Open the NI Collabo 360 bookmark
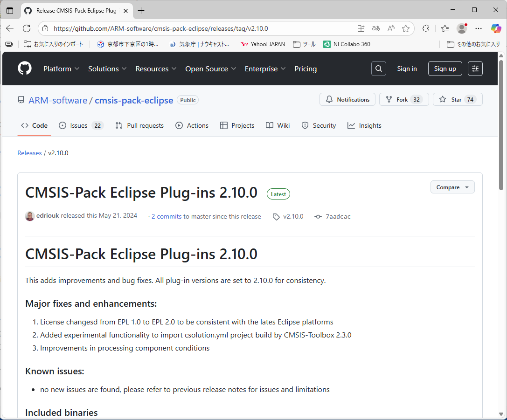 [347, 44]
